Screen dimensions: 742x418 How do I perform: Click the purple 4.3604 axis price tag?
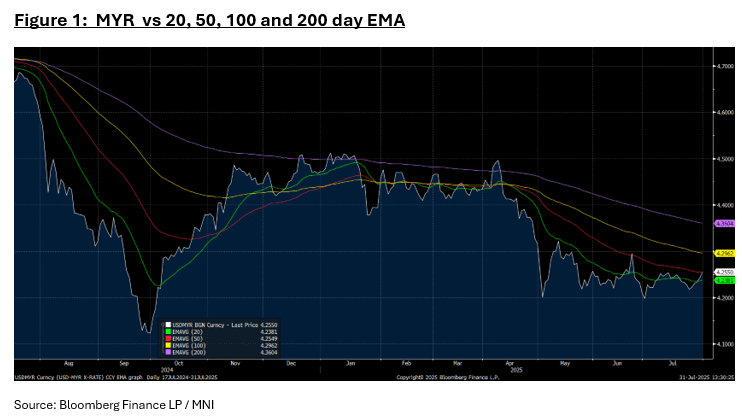point(724,223)
